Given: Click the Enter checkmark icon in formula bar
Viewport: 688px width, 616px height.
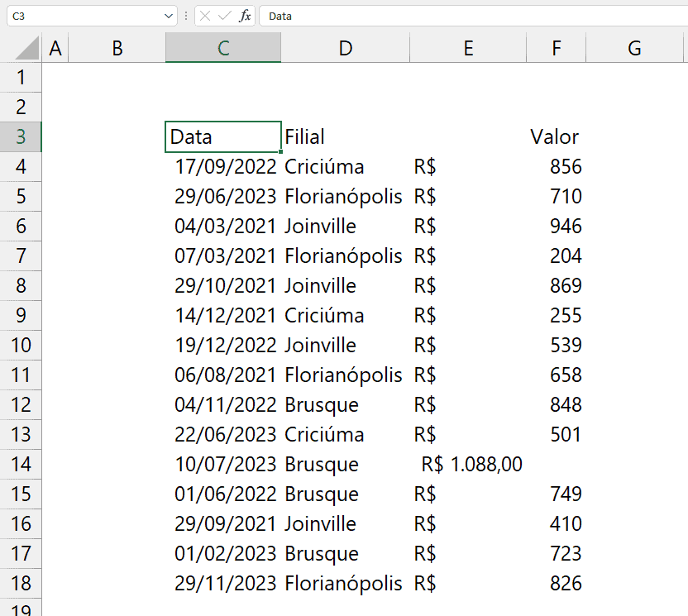Looking at the screenshot, I should [225, 17].
